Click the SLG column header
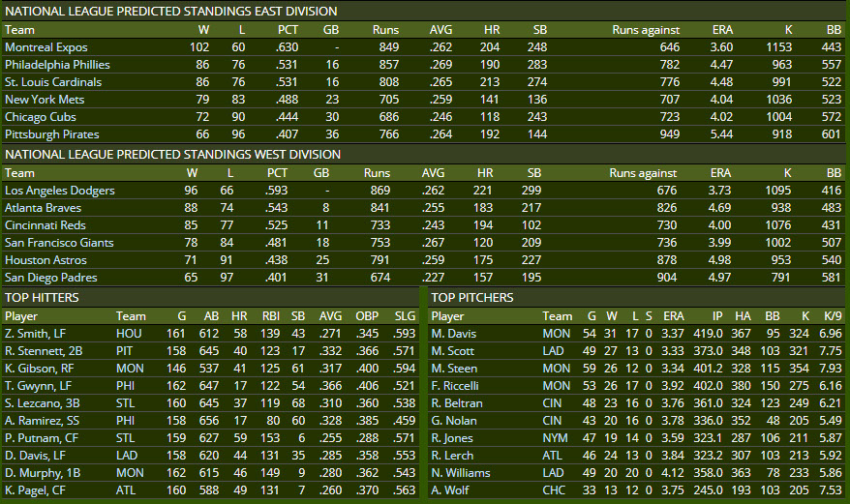 [405, 316]
